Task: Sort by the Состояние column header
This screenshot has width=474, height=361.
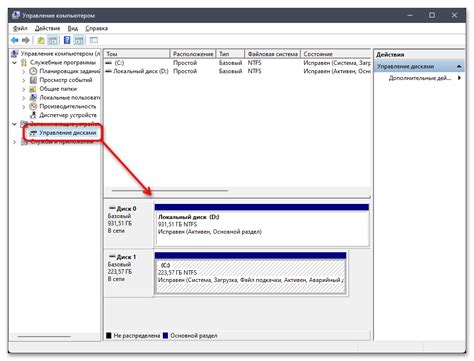Action: [x=336, y=54]
